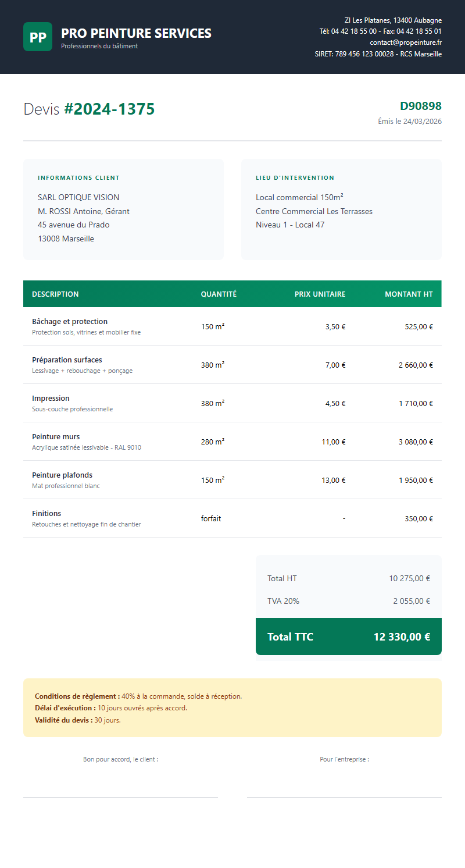
Task: Click the green PP logo icon
Action: click(38, 37)
